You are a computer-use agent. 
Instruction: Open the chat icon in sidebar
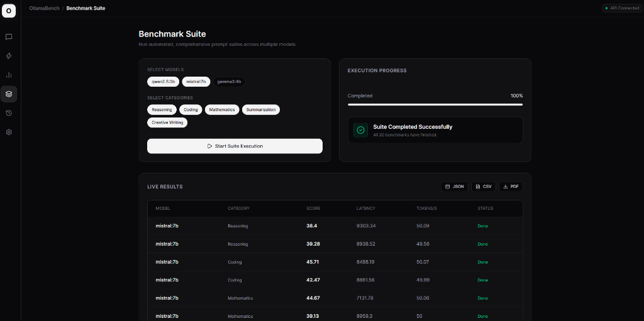9,37
